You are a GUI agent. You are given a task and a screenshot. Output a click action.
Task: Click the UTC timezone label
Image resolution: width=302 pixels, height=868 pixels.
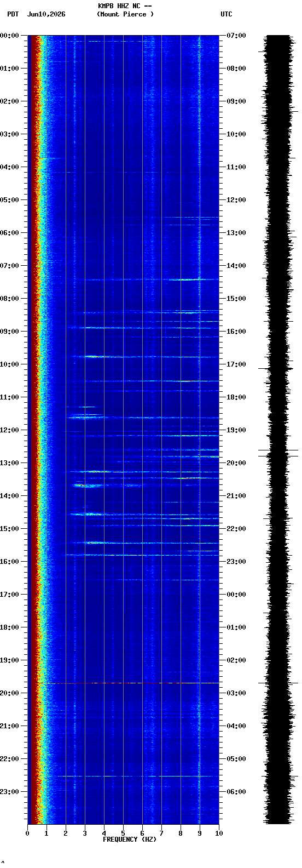(226, 14)
